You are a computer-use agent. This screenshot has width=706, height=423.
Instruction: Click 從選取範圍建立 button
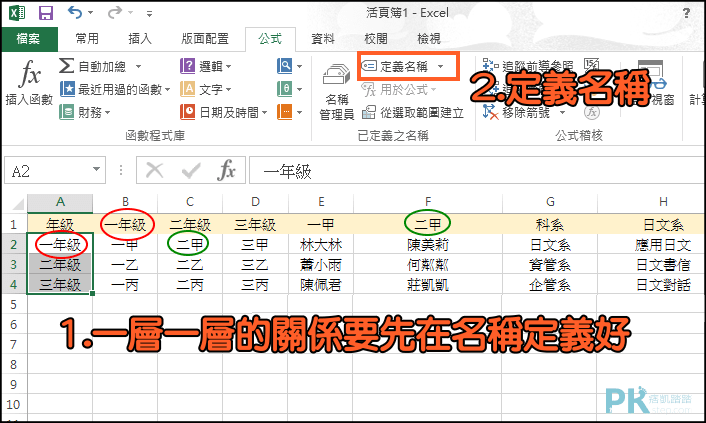point(413,112)
